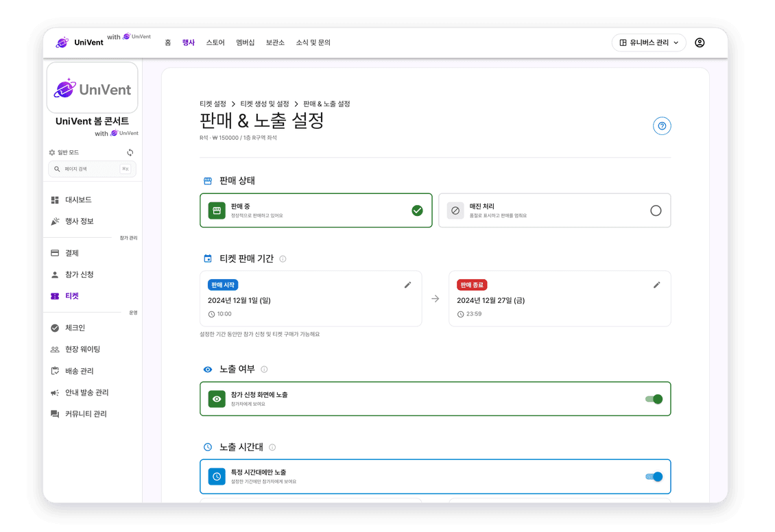Click info icon next to 노출 여부
Image resolution: width=775 pixels, height=532 pixels.
[265, 370]
